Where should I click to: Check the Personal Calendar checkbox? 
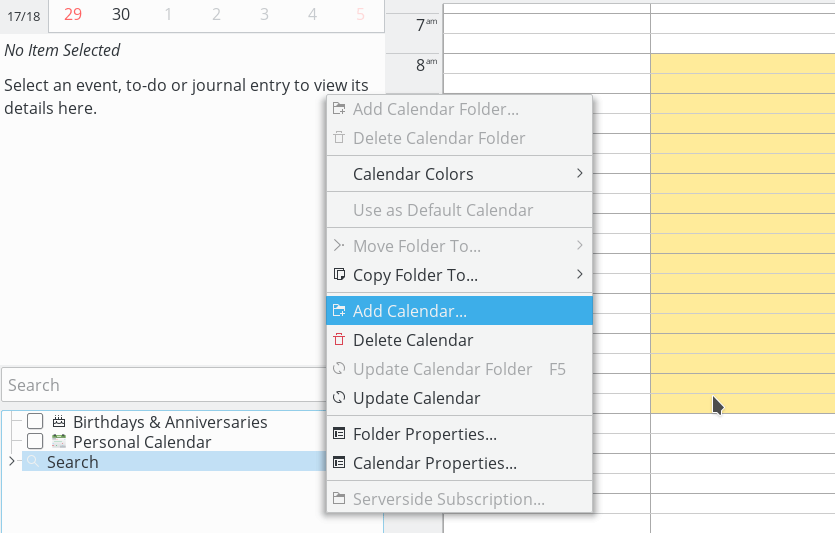tap(35, 442)
